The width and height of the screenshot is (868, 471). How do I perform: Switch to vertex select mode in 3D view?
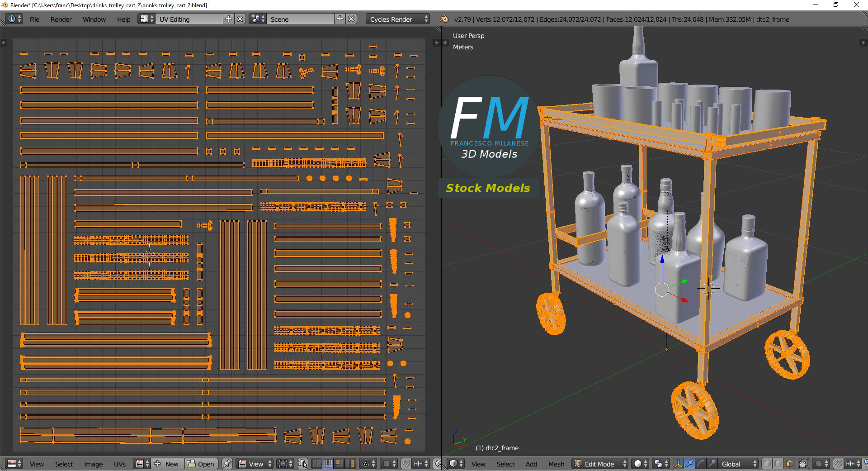pyautogui.click(x=767, y=464)
